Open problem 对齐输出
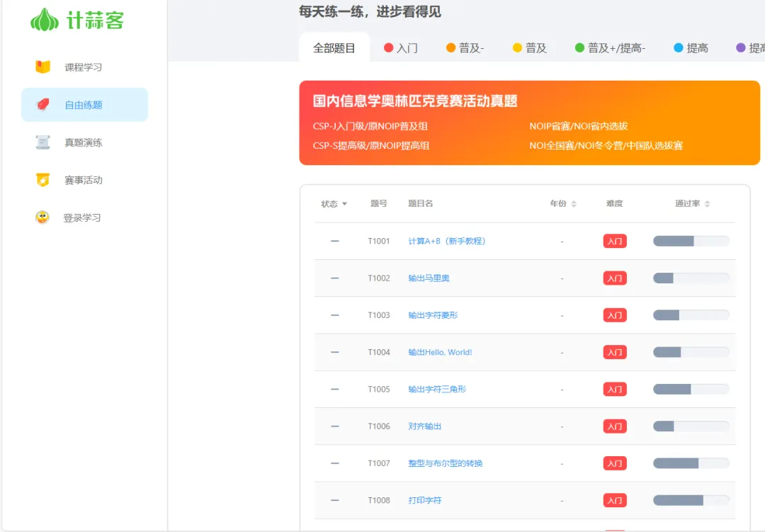 pos(424,426)
